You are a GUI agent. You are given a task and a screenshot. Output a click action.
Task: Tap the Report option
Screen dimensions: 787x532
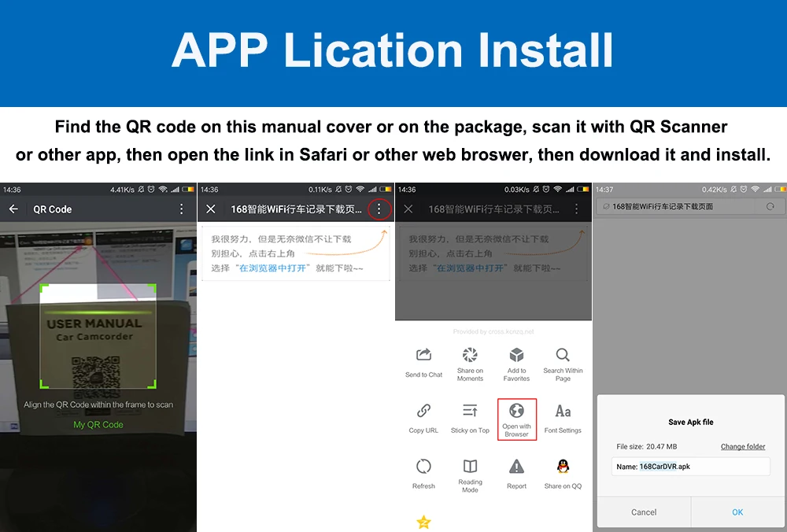pos(516,474)
